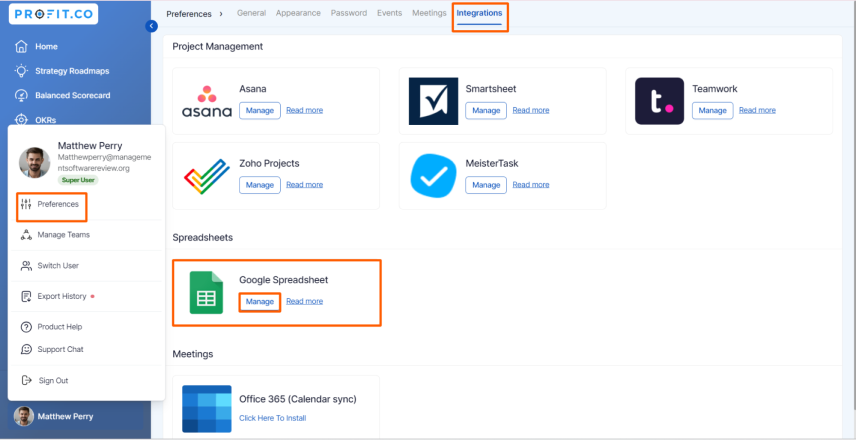Viewport: 856px width, 440px height.
Task: Click the Switch User people icon
Action: [x=26, y=266]
